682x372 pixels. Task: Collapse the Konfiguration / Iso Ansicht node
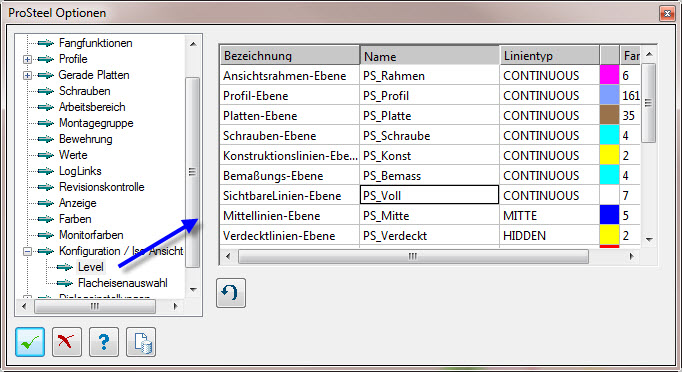point(27,251)
